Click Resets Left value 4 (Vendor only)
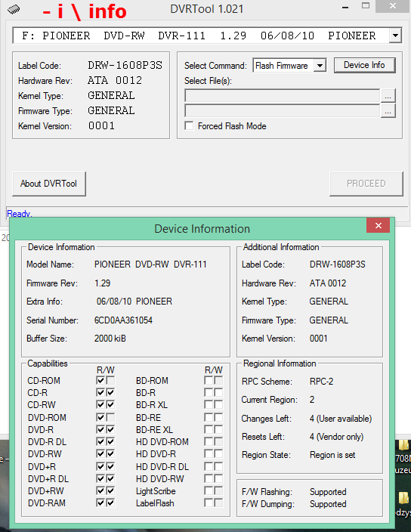 point(336,437)
